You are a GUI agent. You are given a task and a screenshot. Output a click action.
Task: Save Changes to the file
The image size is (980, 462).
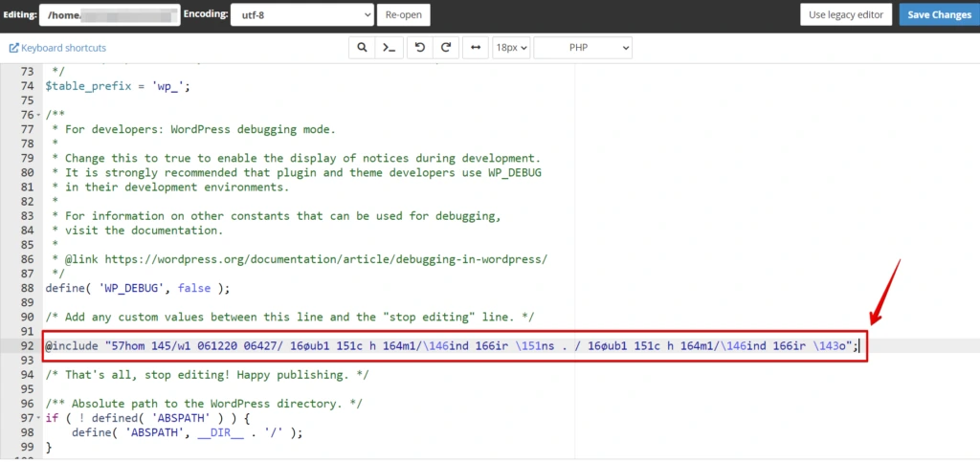939,14
